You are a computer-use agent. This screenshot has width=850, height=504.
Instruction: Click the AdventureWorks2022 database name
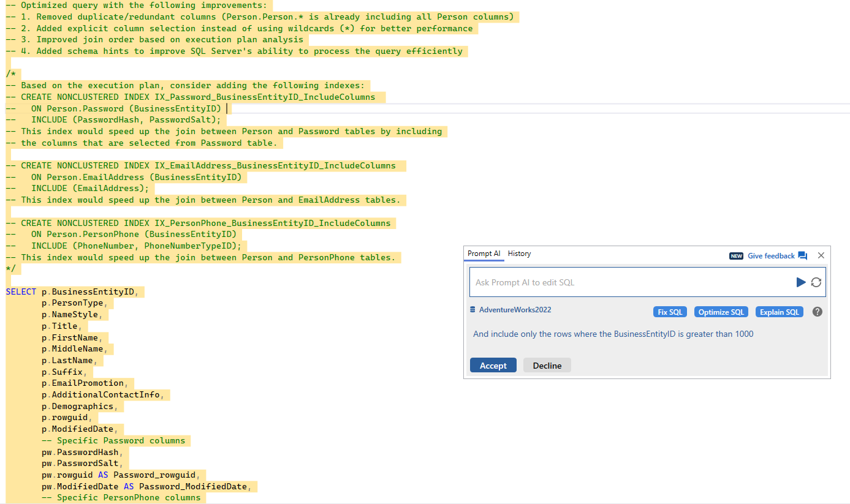point(515,310)
